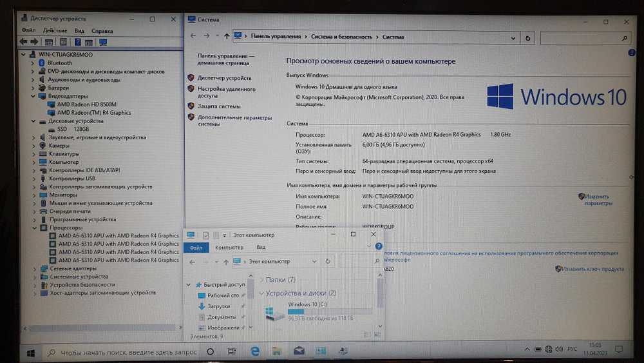Click the taskbar search box
644x363 pixels.
point(122,352)
